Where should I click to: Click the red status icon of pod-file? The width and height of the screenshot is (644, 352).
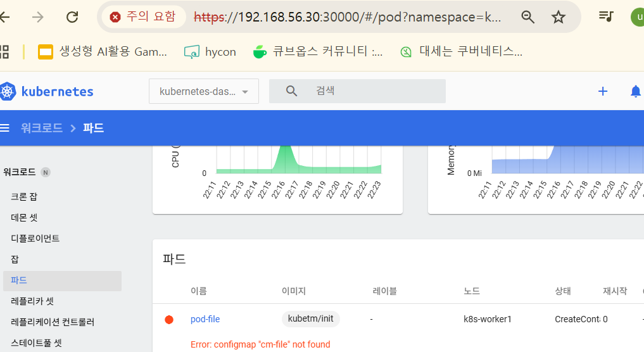[169, 320]
